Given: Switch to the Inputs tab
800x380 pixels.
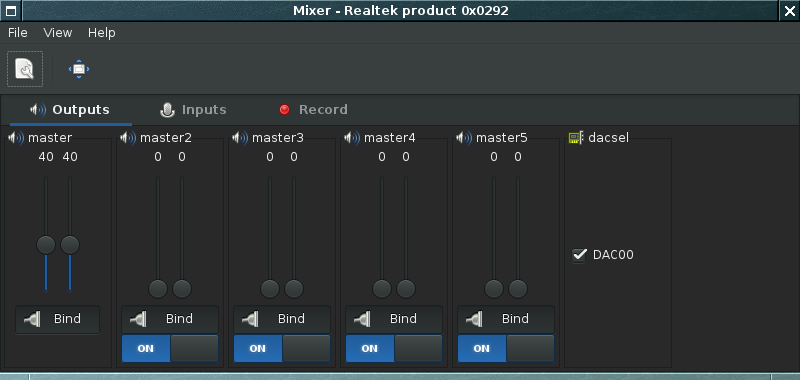Looking at the screenshot, I should click(x=193, y=110).
